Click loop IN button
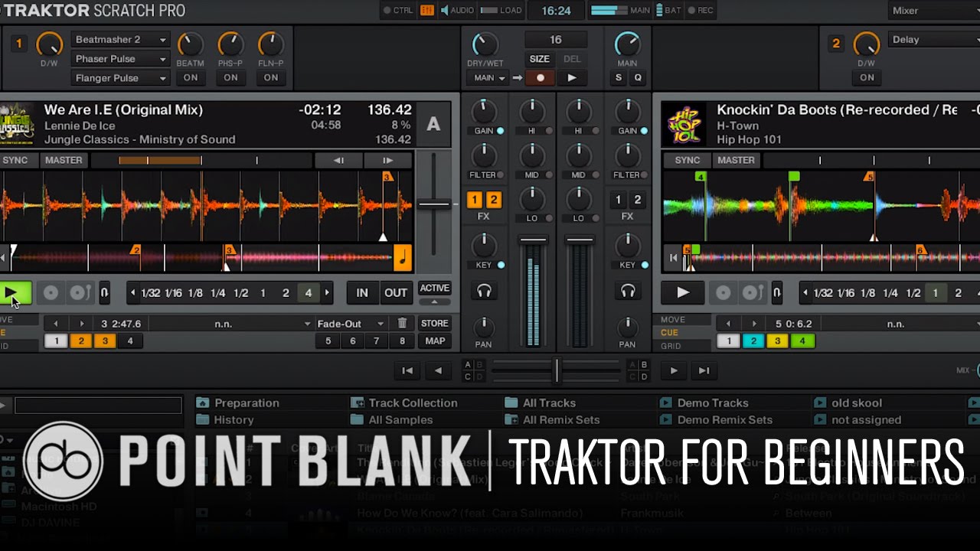The height and width of the screenshot is (551, 980). [x=362, y=293]
